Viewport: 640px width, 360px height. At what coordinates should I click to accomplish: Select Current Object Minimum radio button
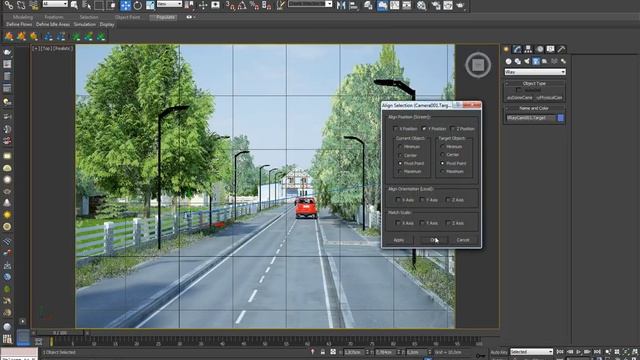point(400,147)
